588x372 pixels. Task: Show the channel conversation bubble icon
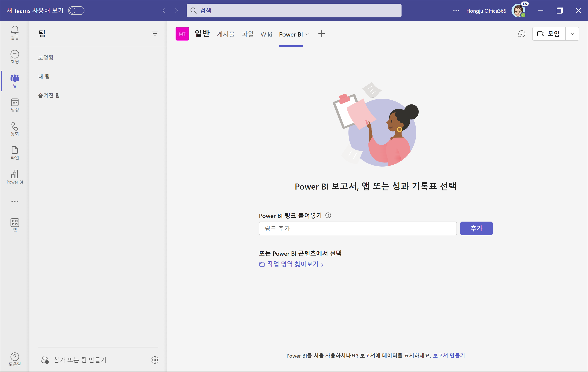click(x=522, y=34)
